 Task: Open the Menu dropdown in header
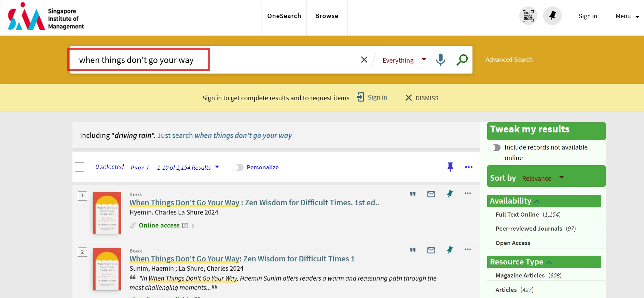click(627, 16)
